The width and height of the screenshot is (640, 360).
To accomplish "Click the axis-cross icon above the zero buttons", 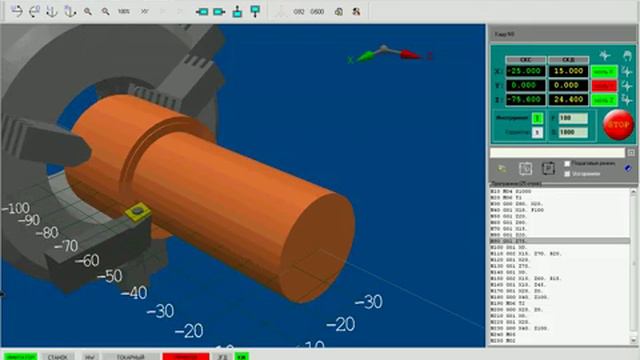I will (x=604, y=56).
